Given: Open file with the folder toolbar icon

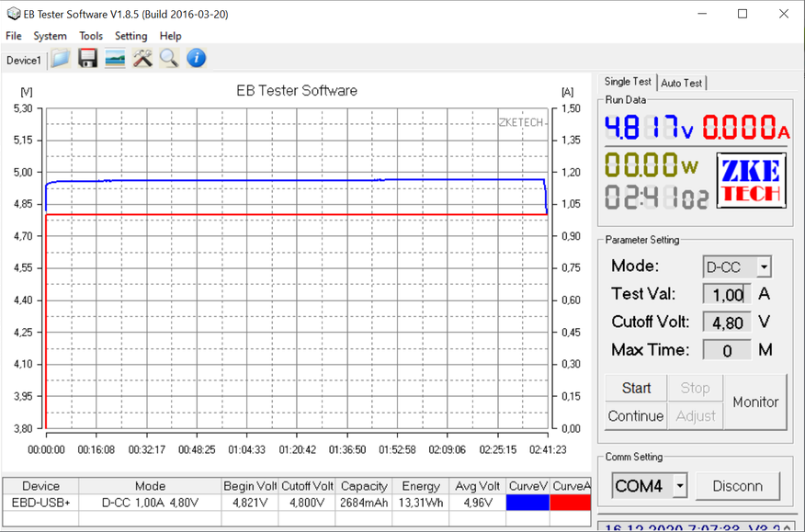Looking at the screenshot, I should (61, 58).
